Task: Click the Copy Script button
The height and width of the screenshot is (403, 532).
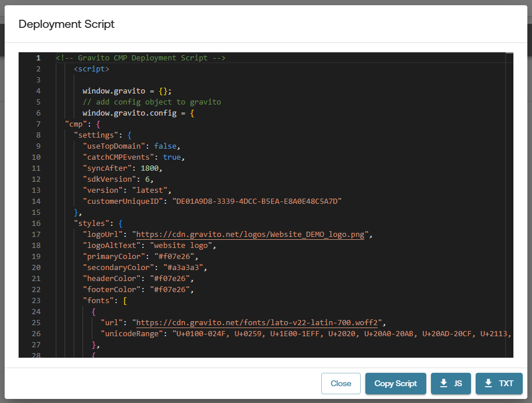Action: coord(396,383)
